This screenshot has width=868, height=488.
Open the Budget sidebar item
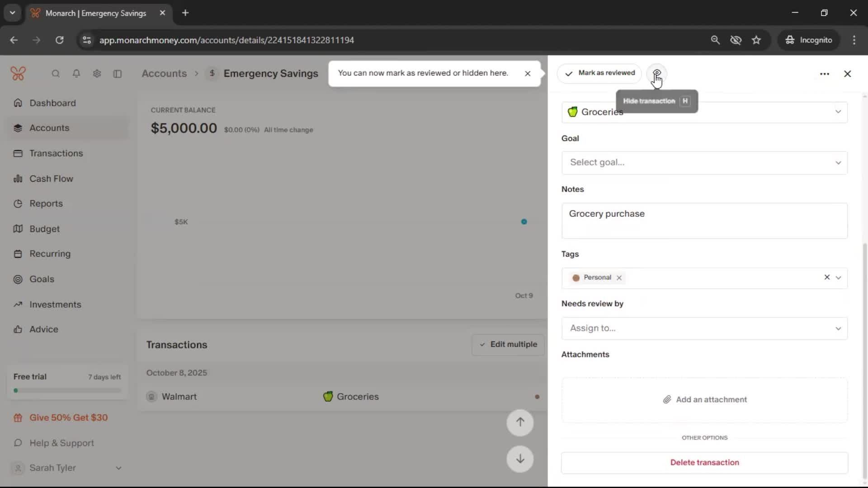(44, 229)
